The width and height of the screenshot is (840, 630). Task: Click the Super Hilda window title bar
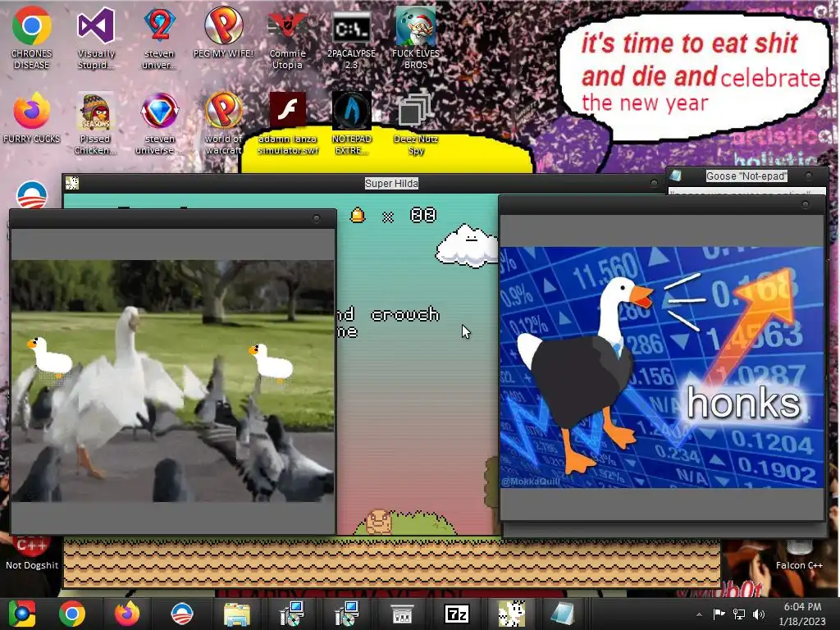click(364, 183)
